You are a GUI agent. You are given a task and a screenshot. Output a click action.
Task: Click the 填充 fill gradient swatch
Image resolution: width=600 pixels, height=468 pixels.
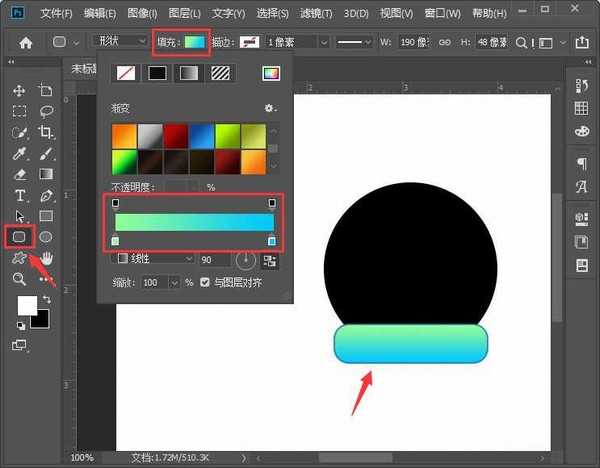(x=194, y=42)
